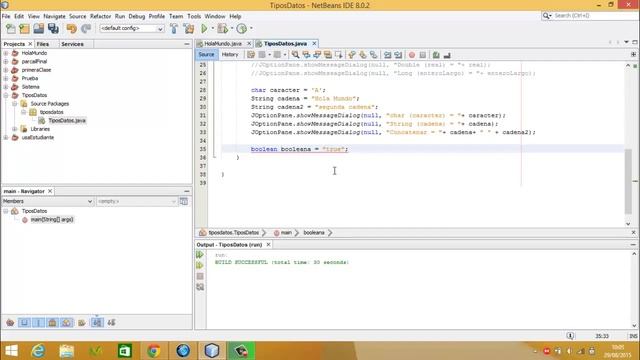Toggle Show Inherited Members in Navigator
640x360 pixels.
[x=10, y=322]
